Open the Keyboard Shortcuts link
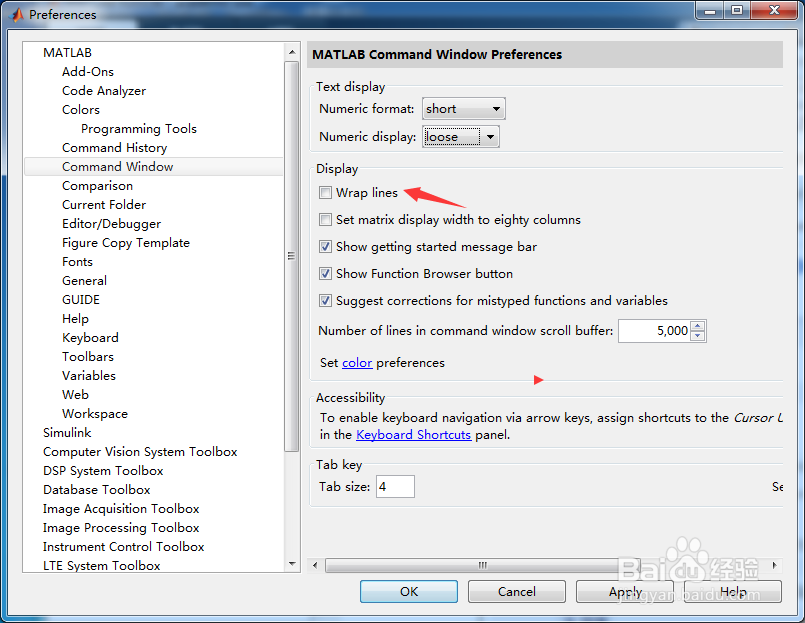This screenshot has height=623, width=805. pos(413,435)
